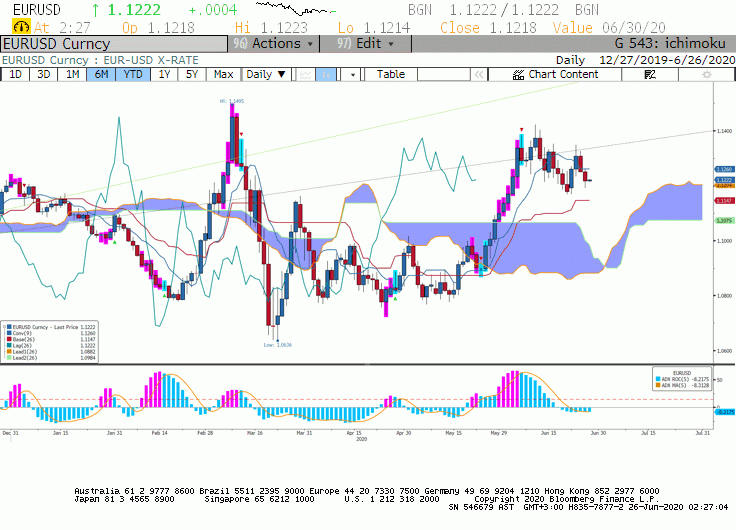Click the empty field beside Table
Viewport: 736px width, 530px height.
pos(444,75)
